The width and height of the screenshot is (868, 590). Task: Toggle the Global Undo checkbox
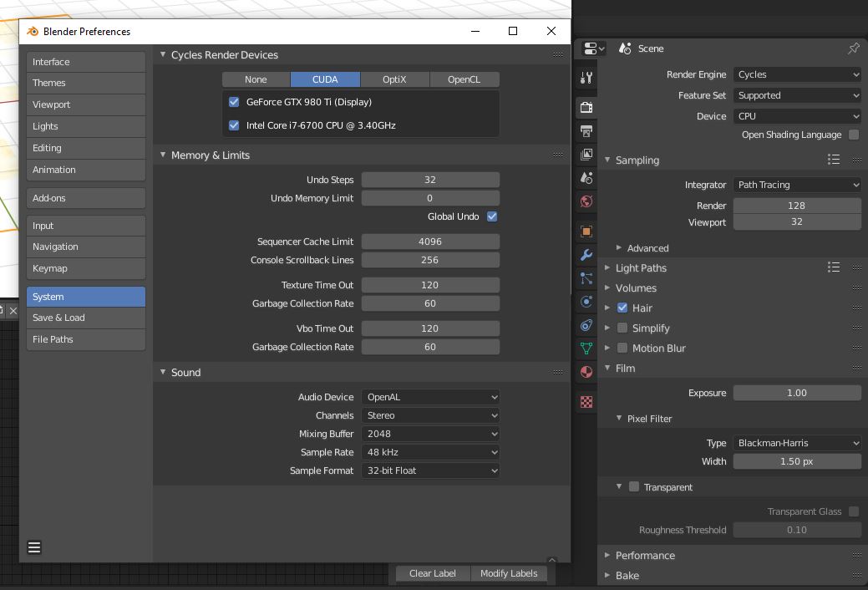click(x=492, y=216)
